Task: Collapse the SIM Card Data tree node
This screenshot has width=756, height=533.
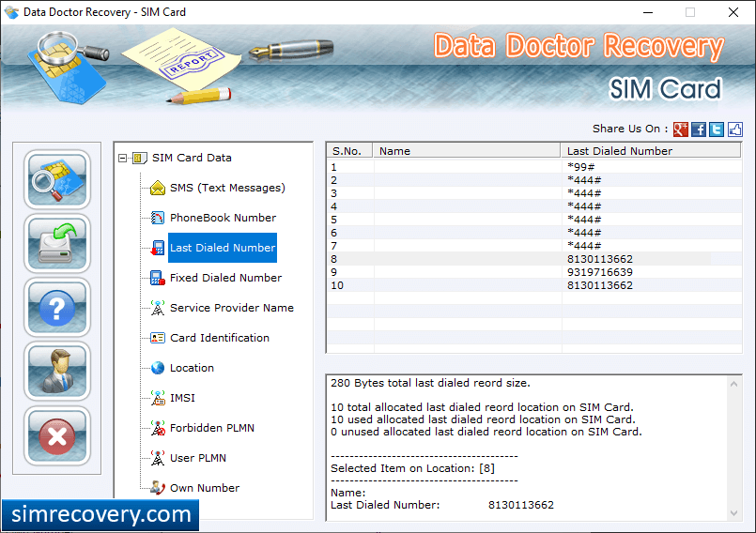Action: tap(122, 158)
